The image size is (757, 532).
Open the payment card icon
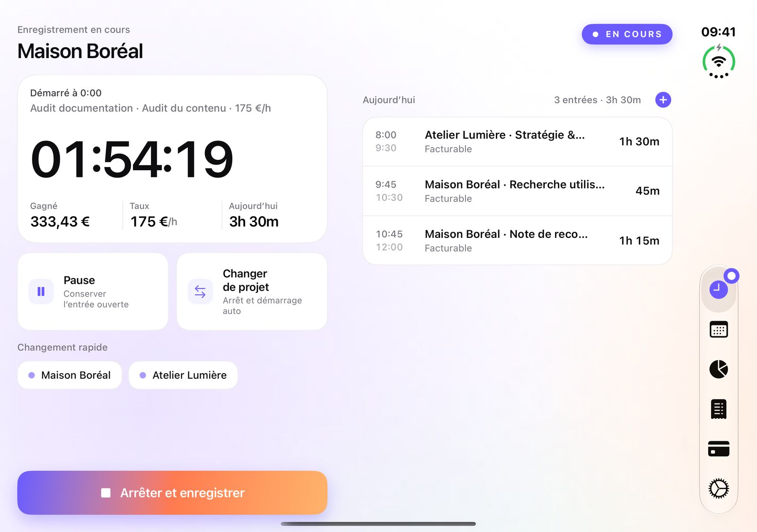[718, 448]
